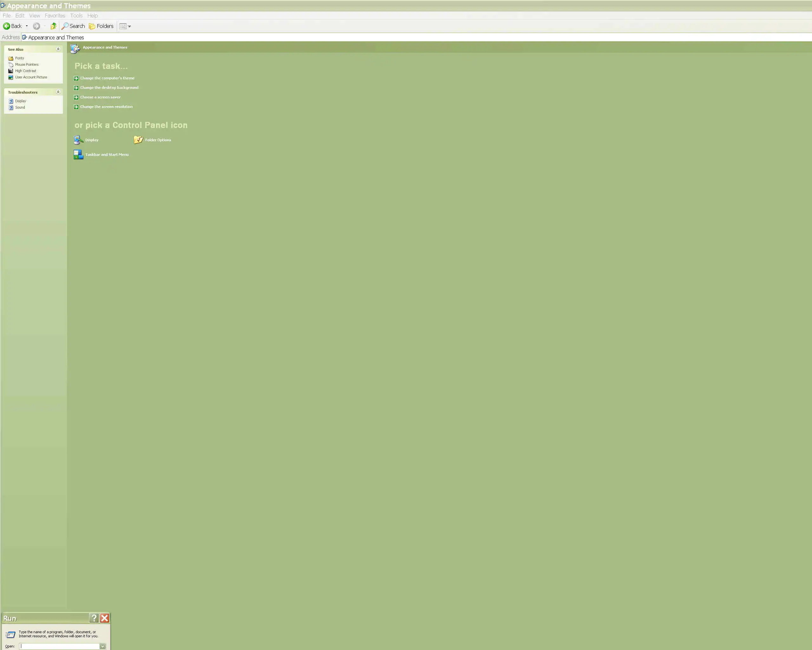The image size is (812, 650).
Task: Open the Favorites menu
Action: tap(55, 16)
